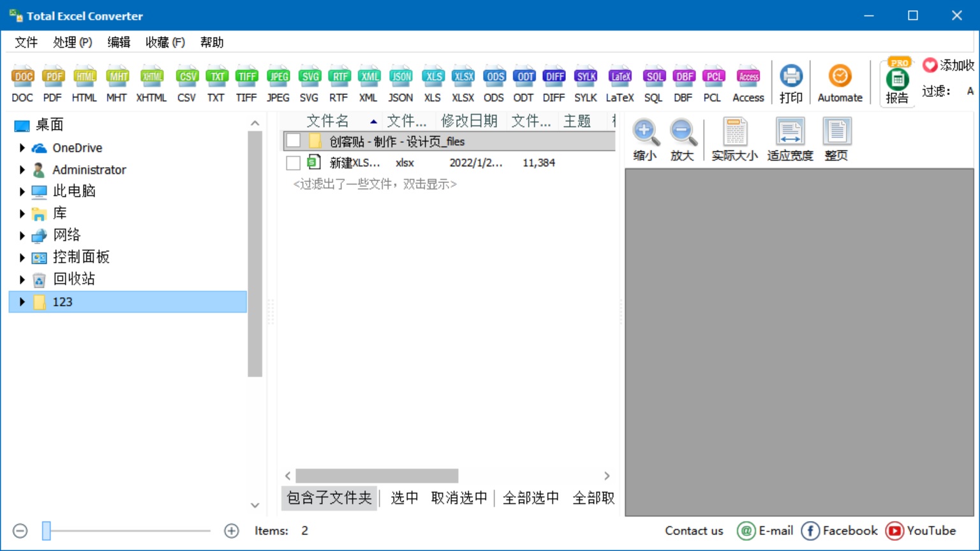This screenshot has height=551, width=980.
Task: Select the DIFF format icon
Action: tap(554, 84)
